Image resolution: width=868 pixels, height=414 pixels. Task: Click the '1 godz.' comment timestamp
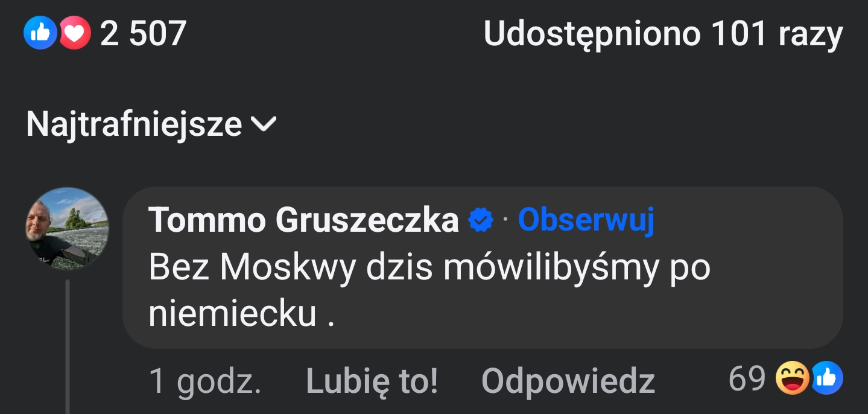coord(204,381)
